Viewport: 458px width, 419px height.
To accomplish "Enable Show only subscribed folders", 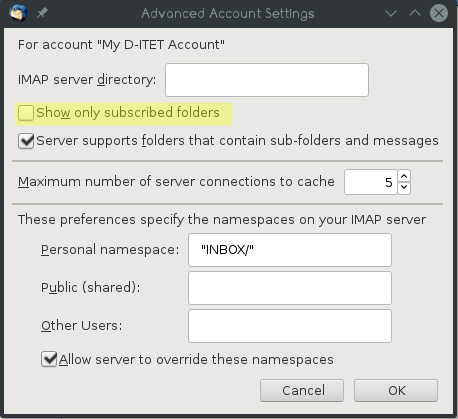I will pyautogui.click(x=26, y=113).
